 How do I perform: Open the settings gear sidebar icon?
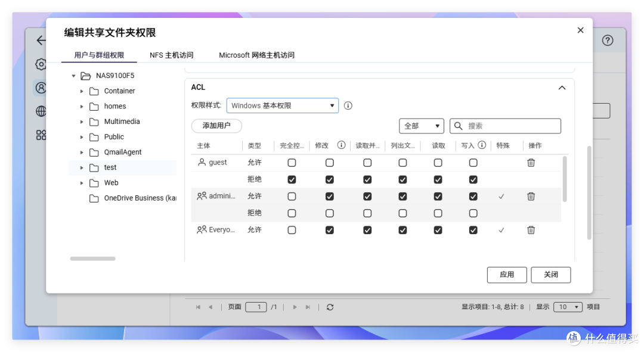point(41,64)
